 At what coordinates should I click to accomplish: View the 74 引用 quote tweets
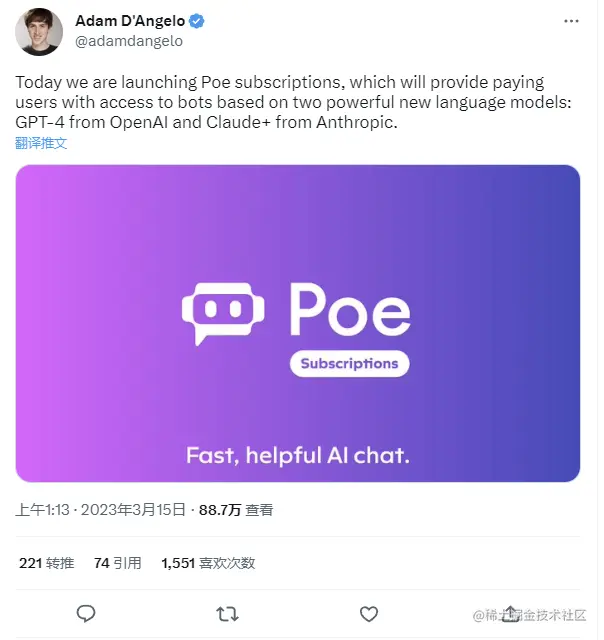point(118,563)
